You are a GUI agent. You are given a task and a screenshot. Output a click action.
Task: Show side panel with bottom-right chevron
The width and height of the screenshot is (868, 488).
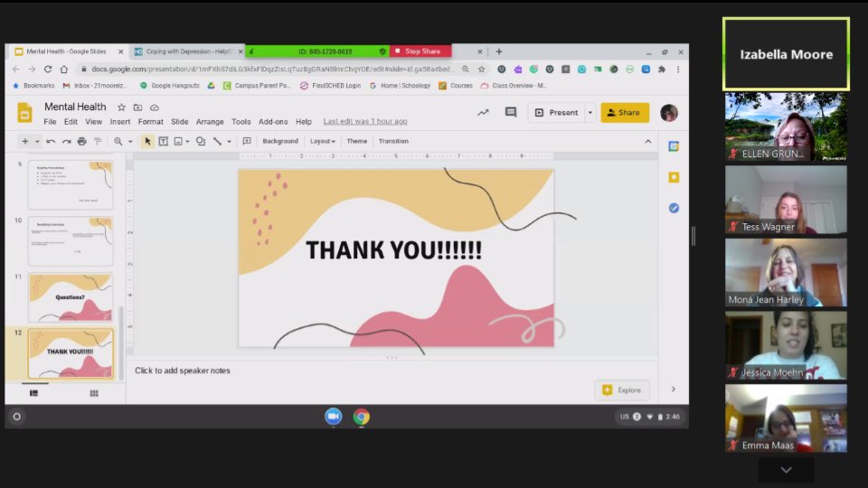point(673,389)
